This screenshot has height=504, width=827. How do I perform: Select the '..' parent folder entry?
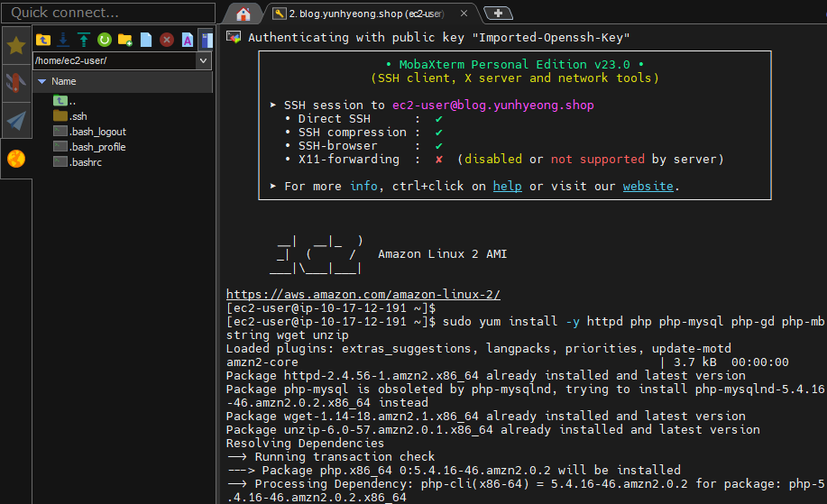click(x=64, y=101)
